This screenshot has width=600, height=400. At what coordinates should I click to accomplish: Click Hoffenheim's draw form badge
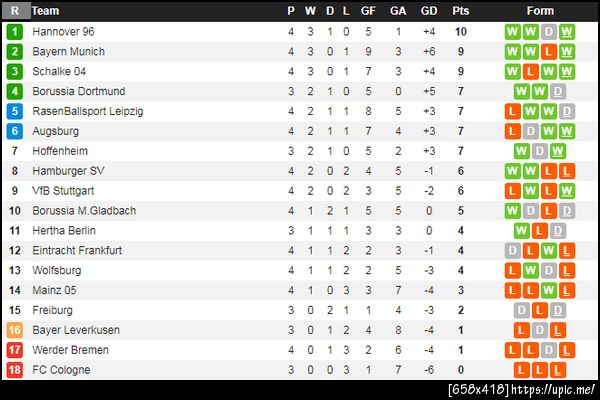pos(541,151)
